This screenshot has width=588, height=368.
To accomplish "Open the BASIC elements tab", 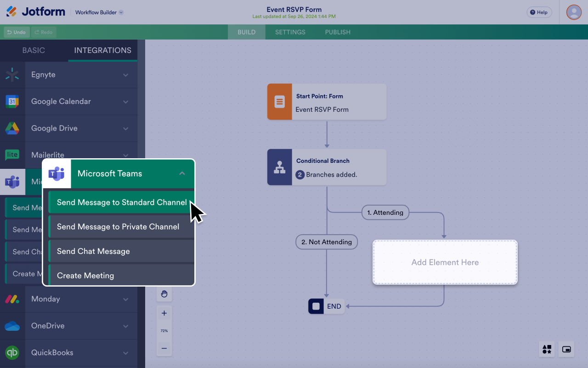I will coord(34,50).
